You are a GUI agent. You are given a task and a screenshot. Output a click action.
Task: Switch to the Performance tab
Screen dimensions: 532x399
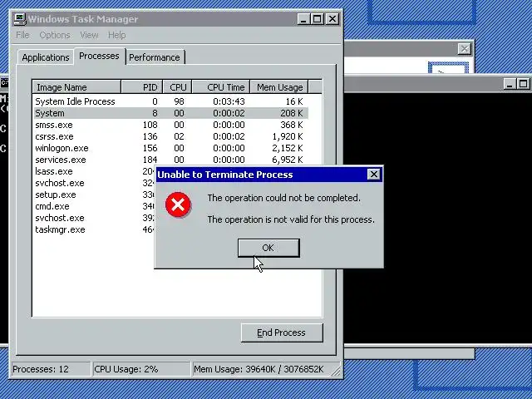155,57
